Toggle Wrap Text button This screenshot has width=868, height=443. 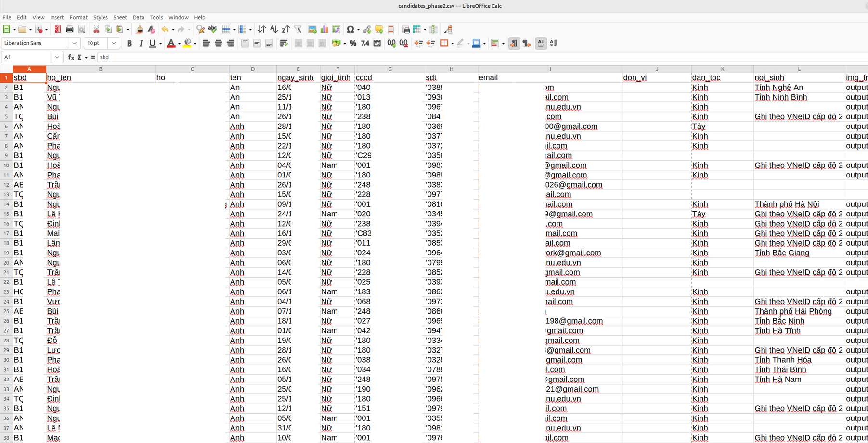284,43
